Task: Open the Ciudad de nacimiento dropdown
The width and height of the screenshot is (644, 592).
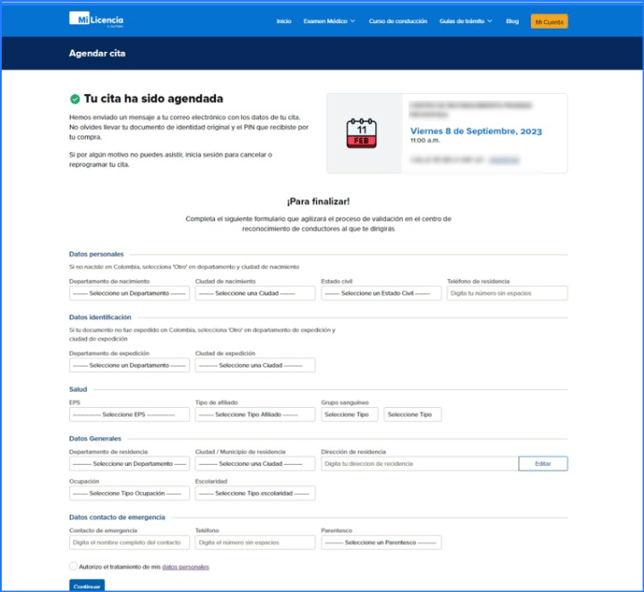Action: point(255,293)
